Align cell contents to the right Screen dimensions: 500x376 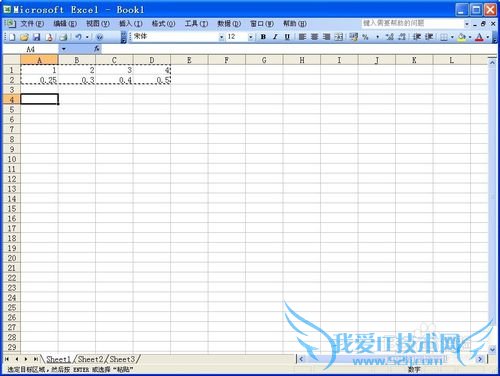326,37
